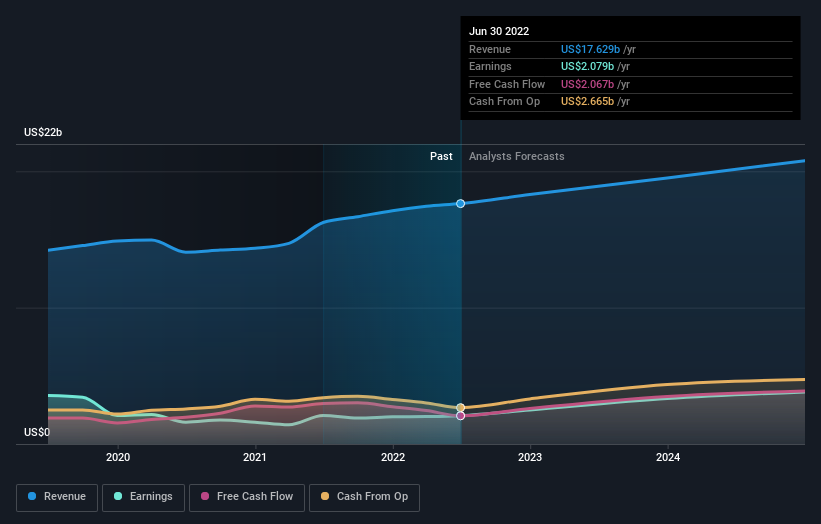
Task: Select the Cash From Op marker at Jun 2022
Action: pyautogui.click(x=460, y=407)
